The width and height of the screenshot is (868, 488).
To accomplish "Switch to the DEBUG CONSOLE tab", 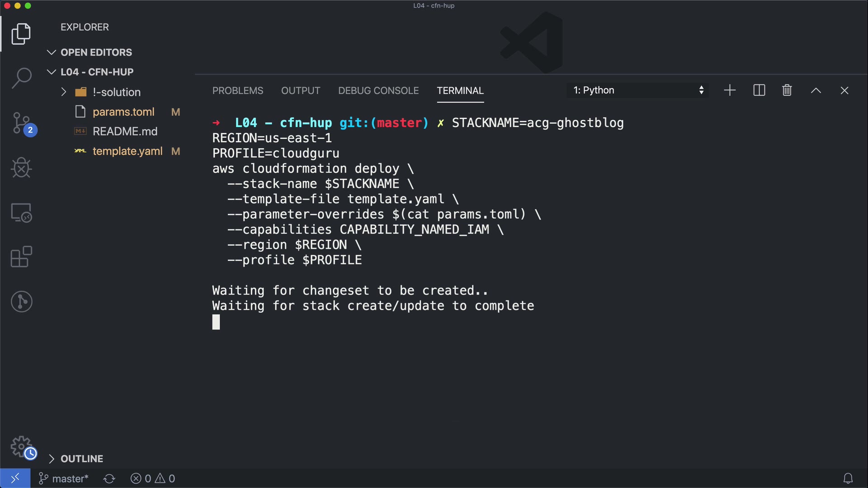I will (x=378, y=91).
